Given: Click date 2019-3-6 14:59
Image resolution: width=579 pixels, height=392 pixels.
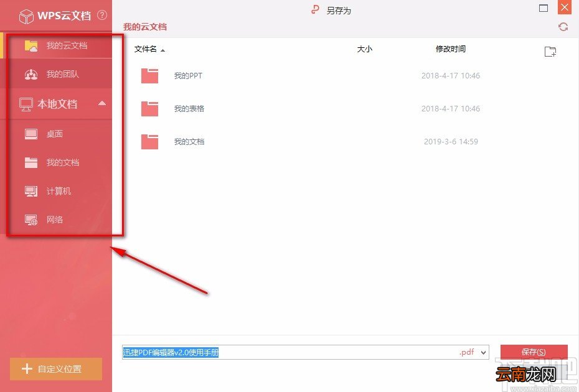Looking at the screenshot, I should [x=451, y=141].
